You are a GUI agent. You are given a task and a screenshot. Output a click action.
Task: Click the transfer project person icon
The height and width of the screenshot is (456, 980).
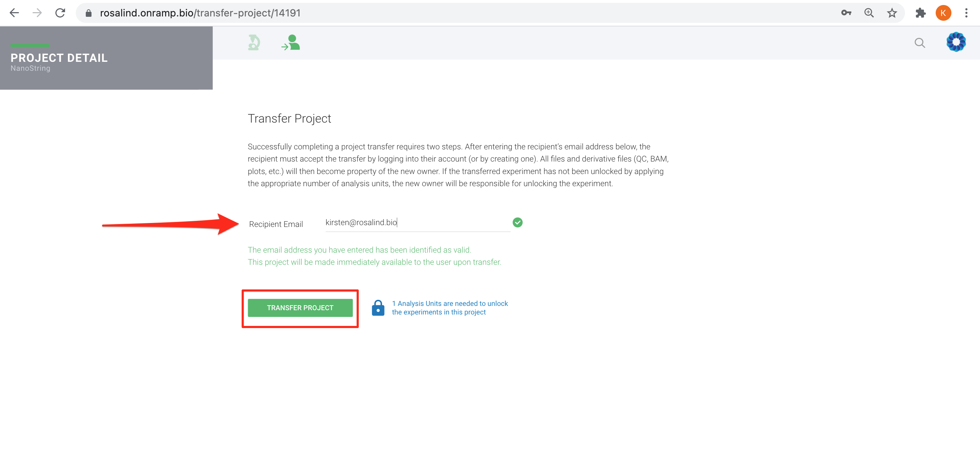(291, 43)
